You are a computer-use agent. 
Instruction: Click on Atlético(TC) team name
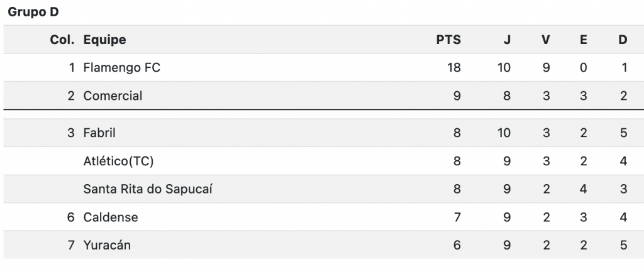(118, 161)
